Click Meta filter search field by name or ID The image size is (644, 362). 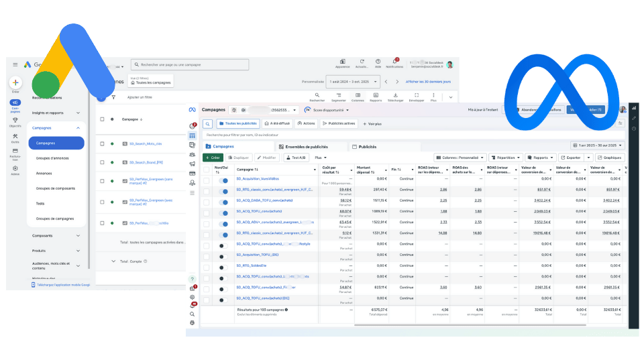pos(414,135)
